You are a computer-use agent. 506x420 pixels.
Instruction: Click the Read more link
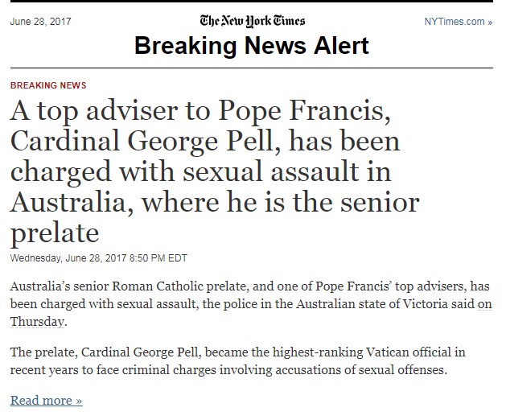46,401
